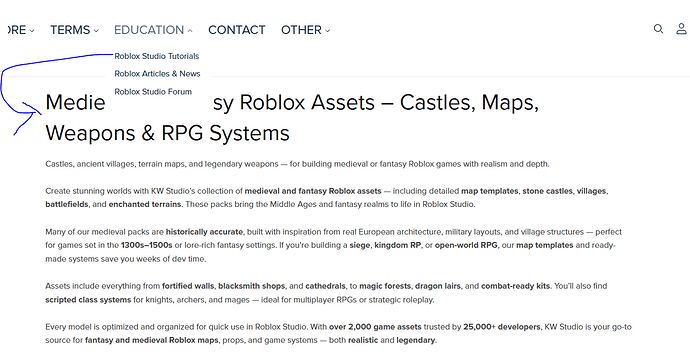The image size is (690, 364).
Task: Click the bold text 'blacksmith shops'
Action: (252, 286)
